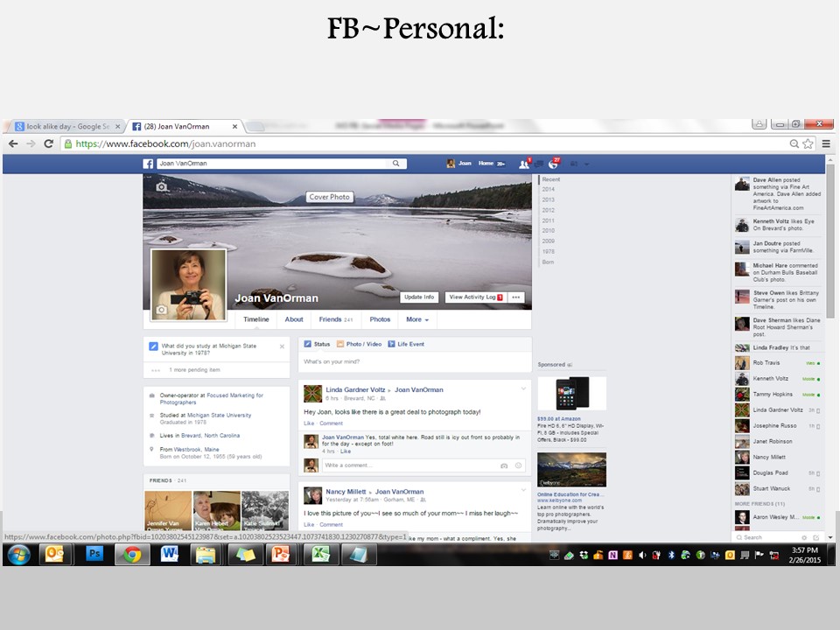Open Brevard, North Carolina link
This screenshot has height=630, width=840.
pos(211,436)
